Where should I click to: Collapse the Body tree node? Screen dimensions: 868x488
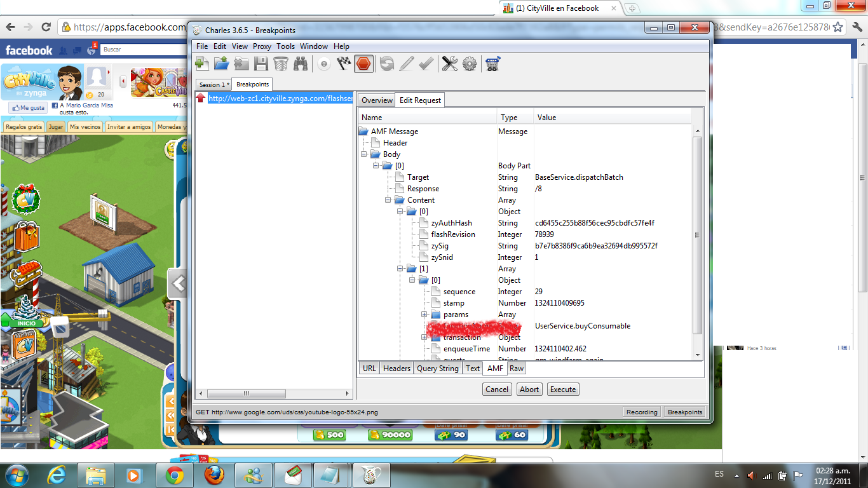[x=364, y=154]
